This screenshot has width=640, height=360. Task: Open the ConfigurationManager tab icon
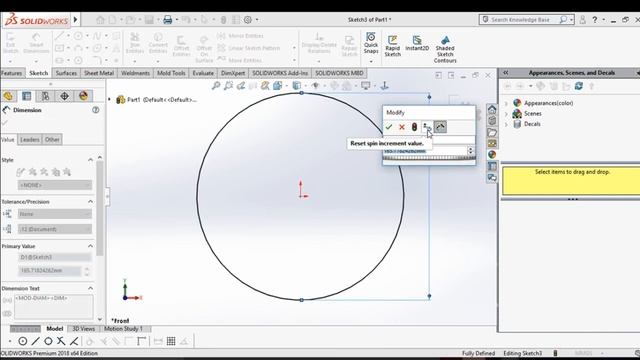[x=45, y=96]
